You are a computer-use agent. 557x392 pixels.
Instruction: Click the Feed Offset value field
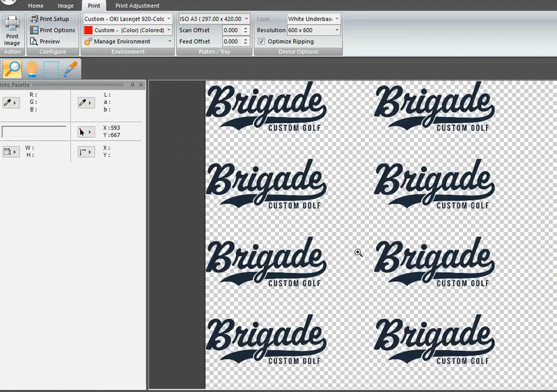click(232, 42)
